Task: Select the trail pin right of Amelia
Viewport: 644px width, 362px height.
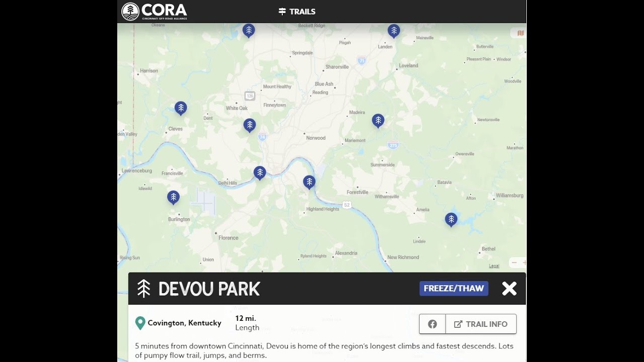Action: coord(451,220)
